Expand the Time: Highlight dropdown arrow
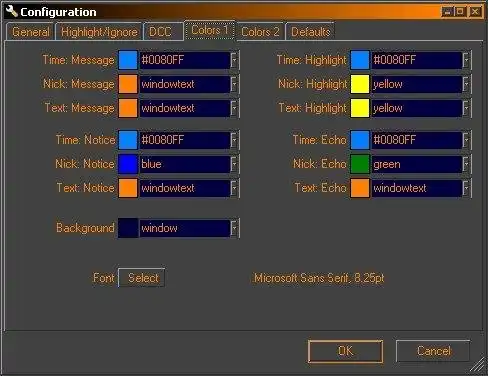Viewport: 488px width, 376px height. [x=467, y=60]
